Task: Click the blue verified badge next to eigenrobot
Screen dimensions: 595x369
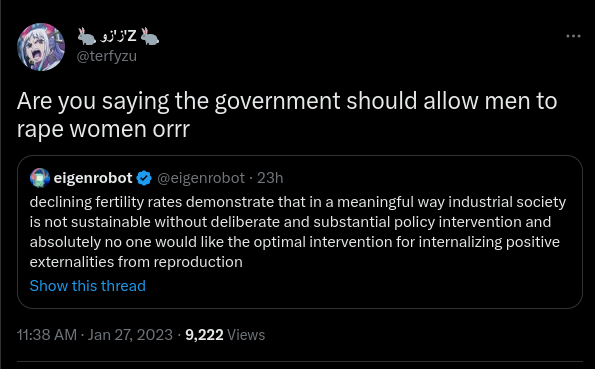Action: [144, 178]
